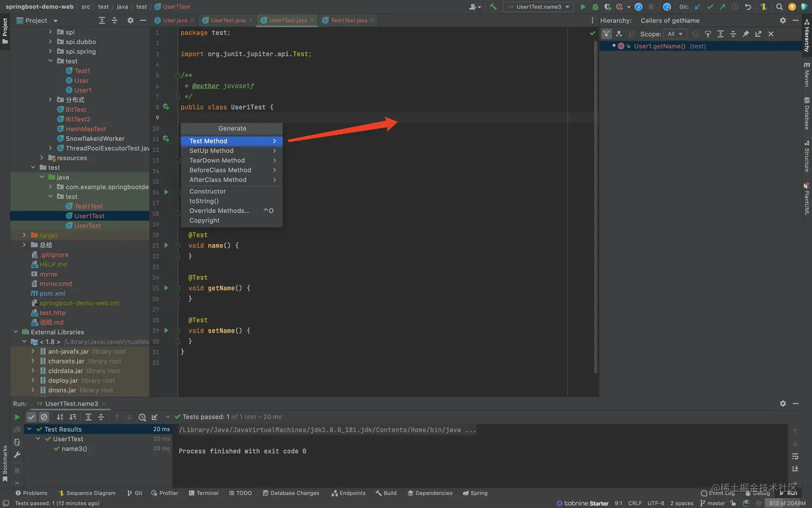812x508 pixels.
Task: Expand the resources folder
Action: [x=42, y=158]
